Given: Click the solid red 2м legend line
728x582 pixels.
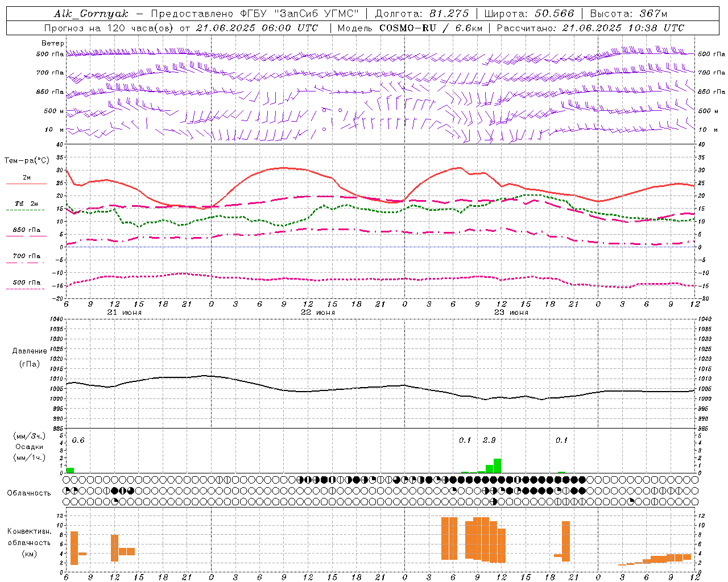Looking at the screenshot, I should pyautogui.click(x=26, y=184).
